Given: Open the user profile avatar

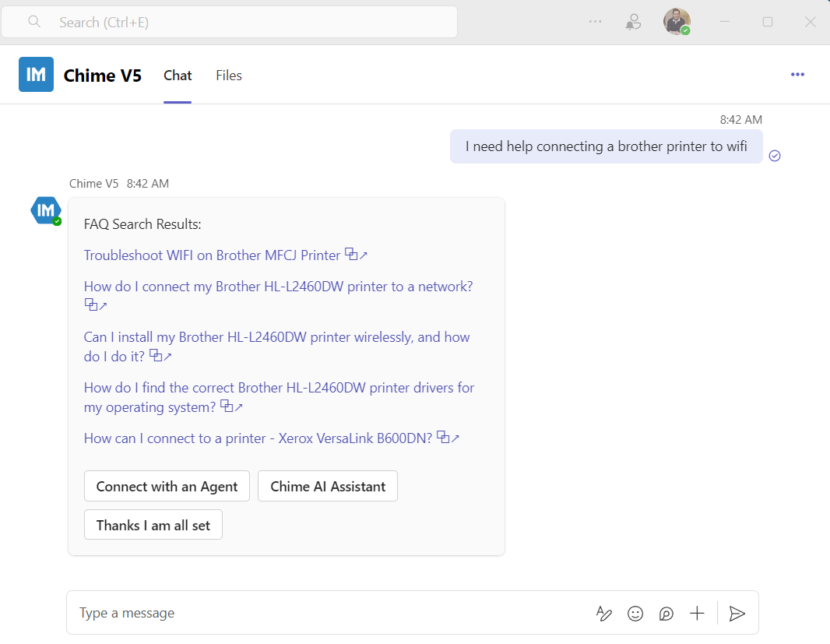Looking at the screenshot, I should [x=677, y=22].
